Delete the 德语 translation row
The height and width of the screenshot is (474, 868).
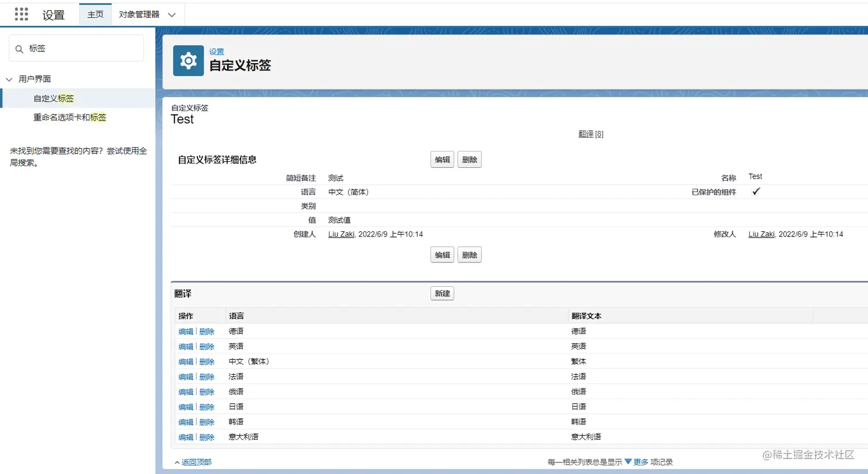(207, 332)
